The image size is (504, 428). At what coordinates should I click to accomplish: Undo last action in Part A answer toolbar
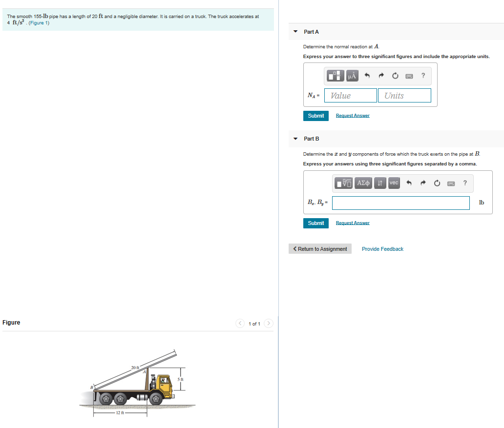(366, 76)
